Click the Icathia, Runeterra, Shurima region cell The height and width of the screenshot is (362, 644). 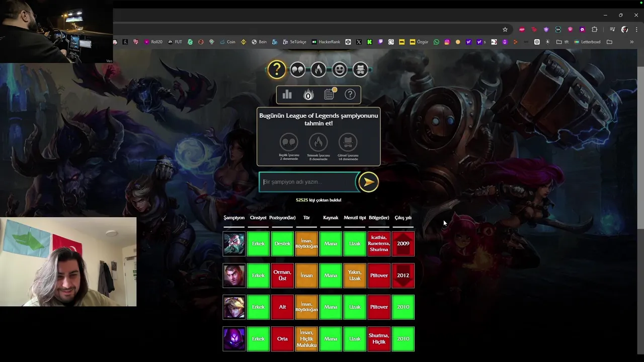pyautogui.click(x=379, y=244)
